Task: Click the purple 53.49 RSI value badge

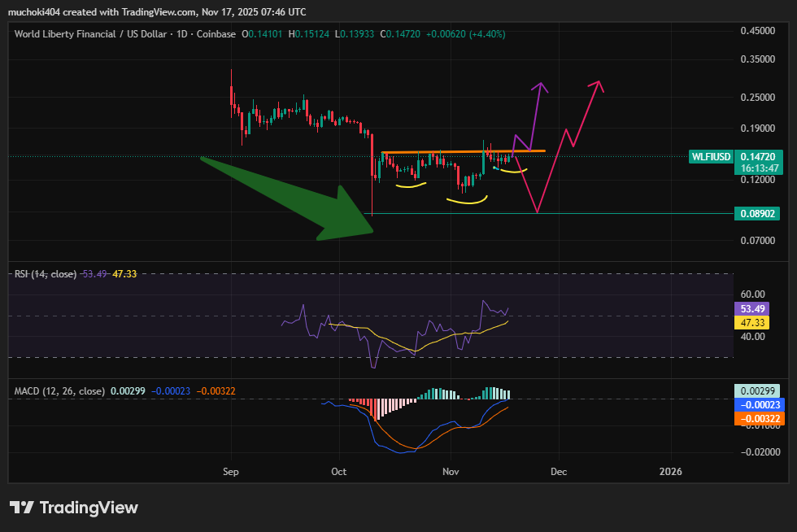Action: point(751,309)
